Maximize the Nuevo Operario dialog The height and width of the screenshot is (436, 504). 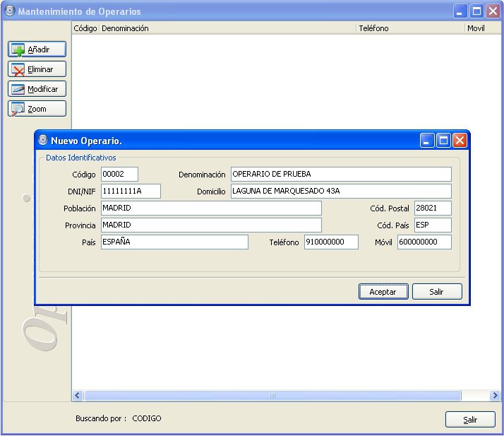(x=443, y=141)
